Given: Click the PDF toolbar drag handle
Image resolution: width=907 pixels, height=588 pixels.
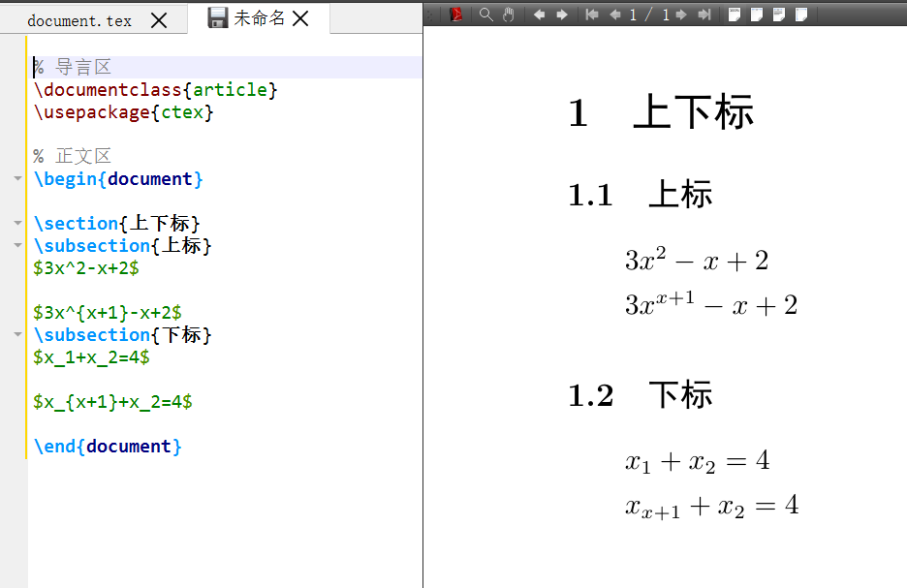Looking at the screenshot, I should click(430, 15).
